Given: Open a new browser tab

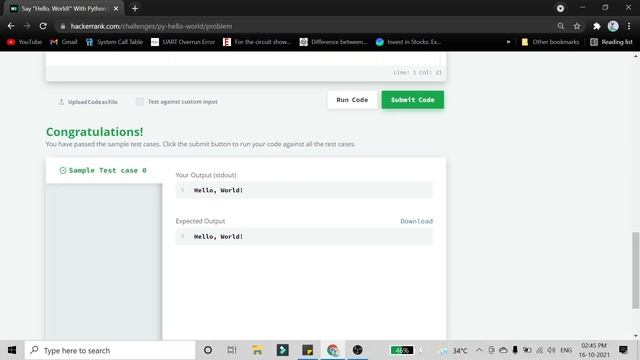Looking at the screenshot, I should point(135,9).
